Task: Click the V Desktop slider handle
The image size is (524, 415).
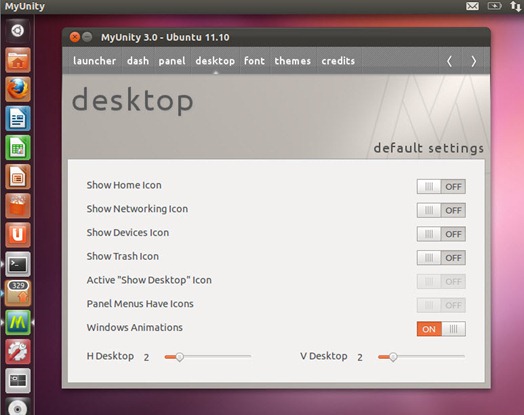Action: point(393,357)
